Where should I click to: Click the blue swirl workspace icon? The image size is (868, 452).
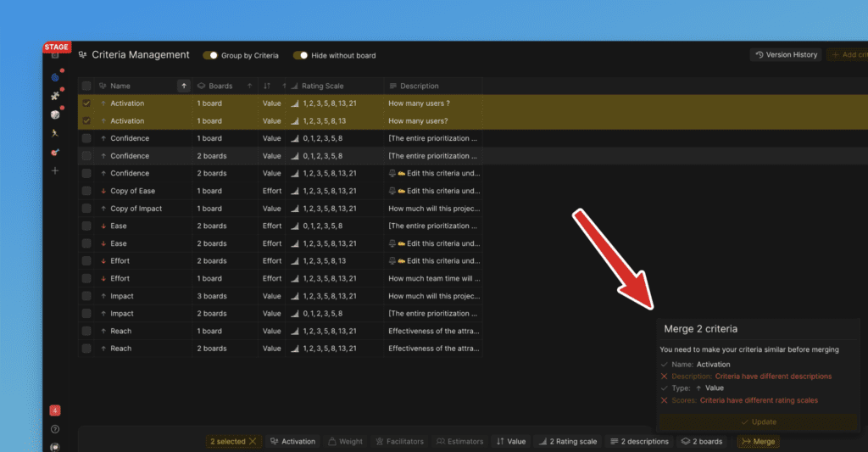click(55, 77)
